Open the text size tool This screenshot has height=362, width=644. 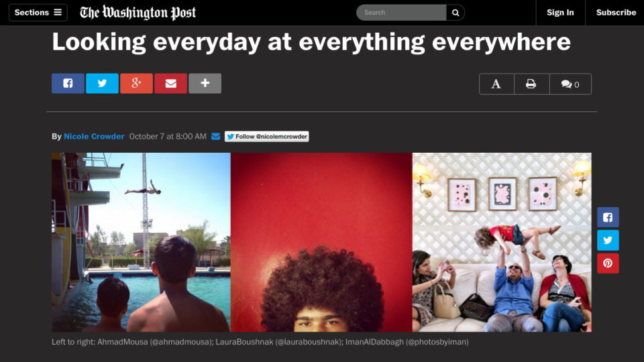tap(496, 84)
